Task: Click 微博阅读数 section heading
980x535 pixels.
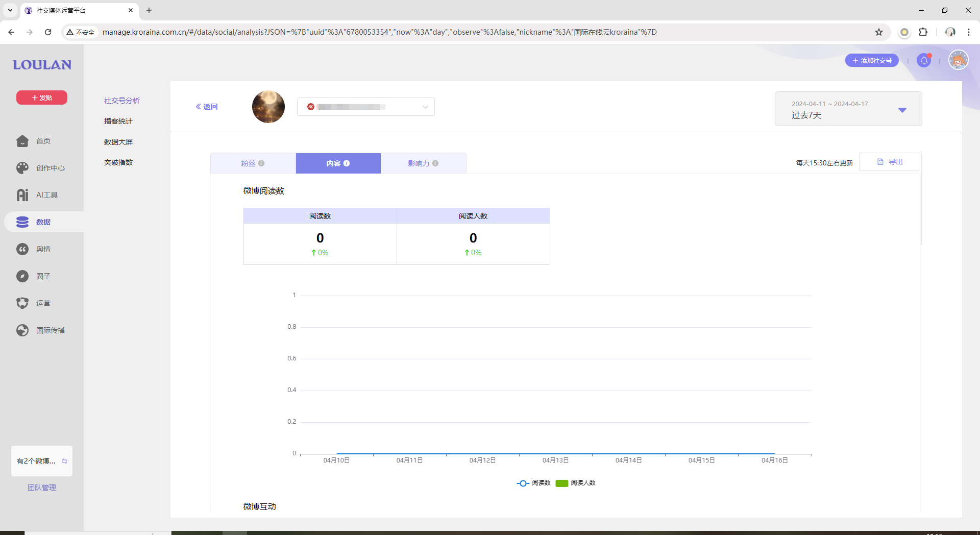Action: point(264,190)
